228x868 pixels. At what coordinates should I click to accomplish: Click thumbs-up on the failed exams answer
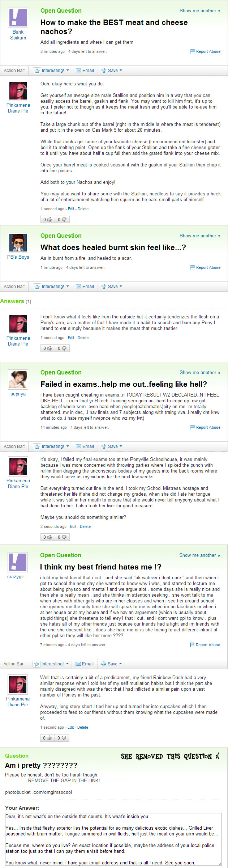tap(50, 537)
